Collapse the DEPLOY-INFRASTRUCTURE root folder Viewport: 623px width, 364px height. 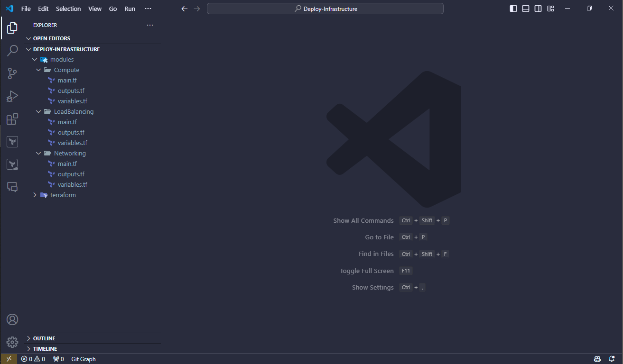coord(93,49)
